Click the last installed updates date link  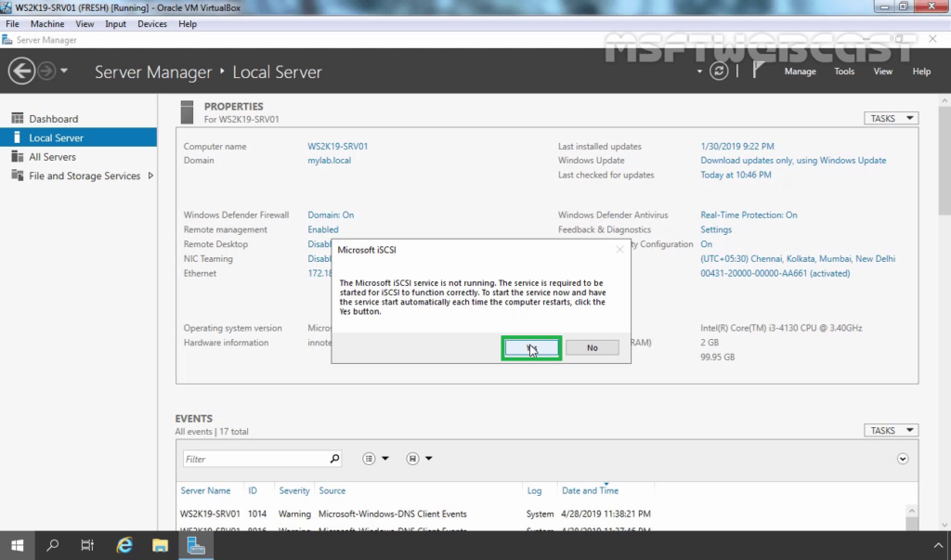(736, 146)
